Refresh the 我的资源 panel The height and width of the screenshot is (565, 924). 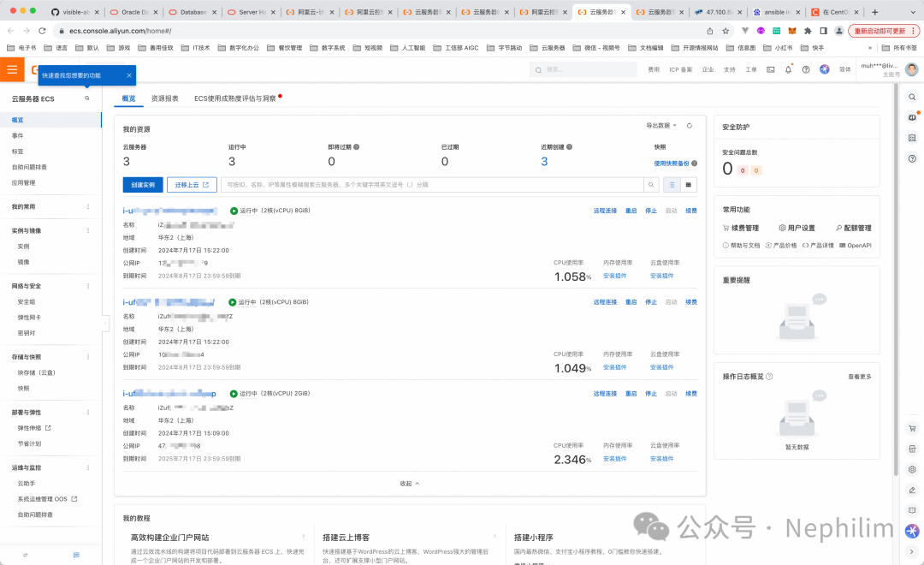(690, 126)
